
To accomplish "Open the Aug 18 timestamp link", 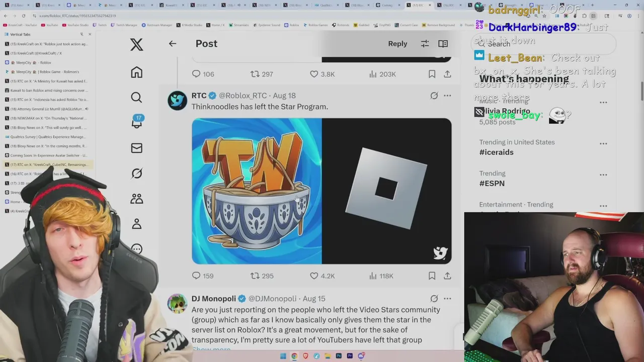I will click(x=284, y=96).
